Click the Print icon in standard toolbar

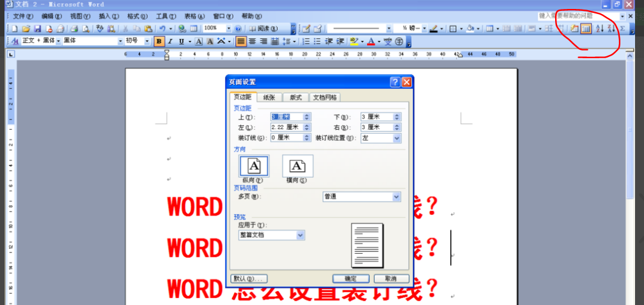[74, 29]
